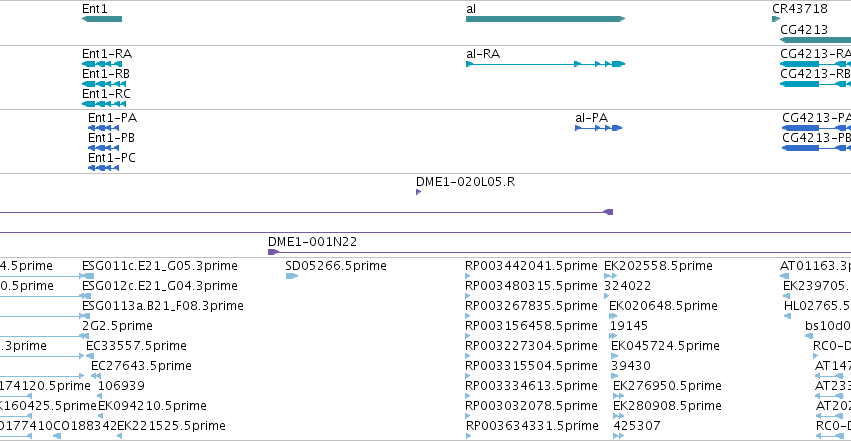Select the EK202558.5prime EST entry
851x441 pixels.
pyautogui.click(x=658, y=266)
